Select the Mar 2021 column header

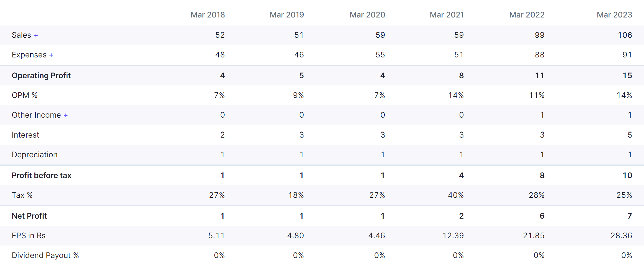coord(447,15)
